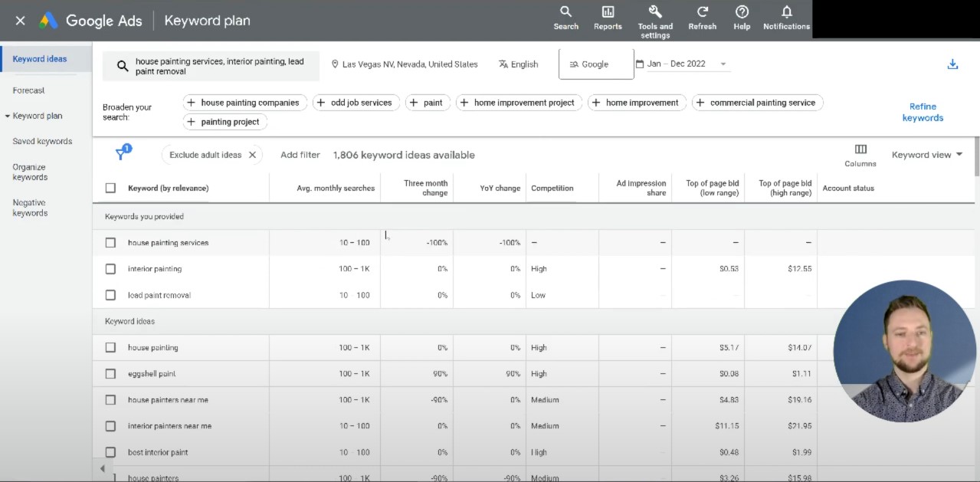Image resolution: width=980 pixels, height=482 pixels.
Task: Check the 'interior painting' row
Action: tap(110, 269)
